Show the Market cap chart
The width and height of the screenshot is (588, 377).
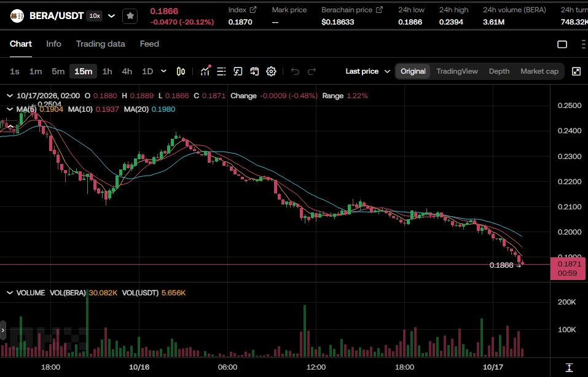(x=539, y=71)
